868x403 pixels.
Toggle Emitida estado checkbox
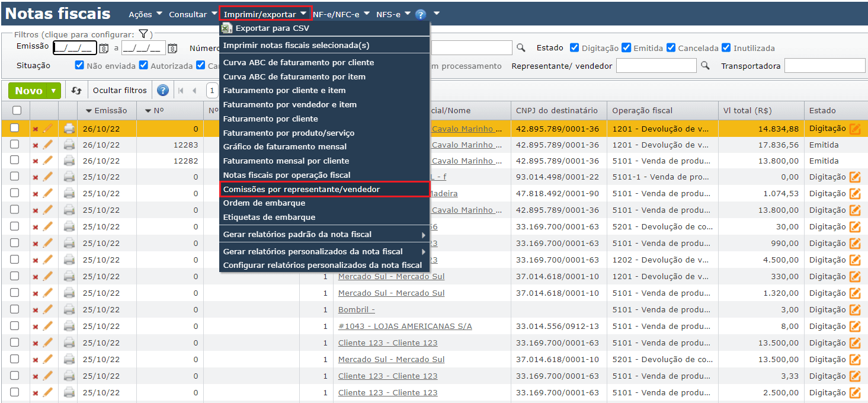point(626,48)
